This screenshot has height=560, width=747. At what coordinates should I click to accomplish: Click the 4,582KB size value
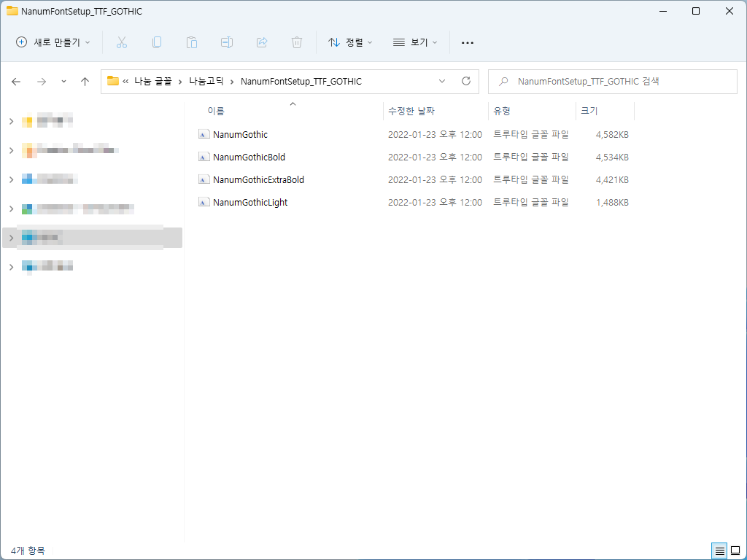[612, 134]
